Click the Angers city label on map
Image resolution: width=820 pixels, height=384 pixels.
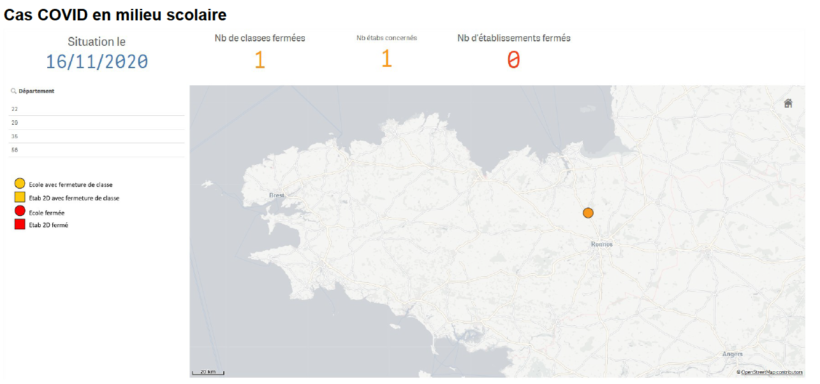pyautogui.click(x=733, y=354)
